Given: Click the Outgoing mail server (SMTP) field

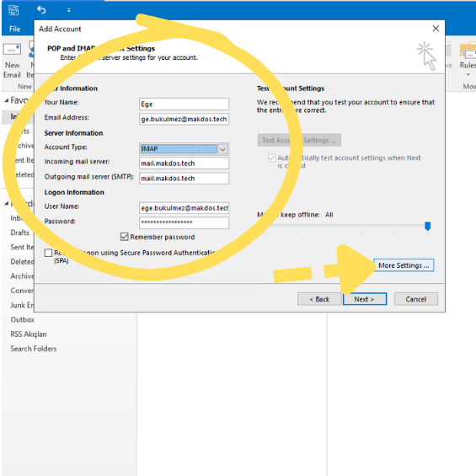Looking at the screenshot, I should pyautogui.click(x=184, y=179).
